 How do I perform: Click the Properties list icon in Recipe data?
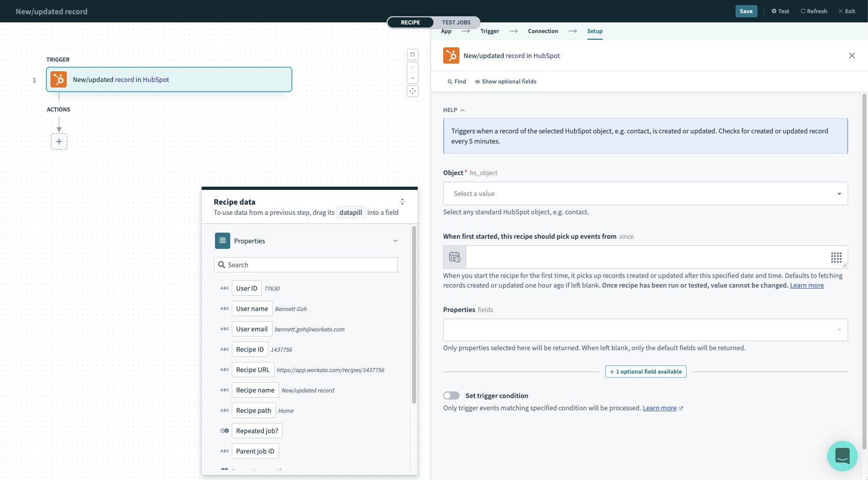point(222,240)
